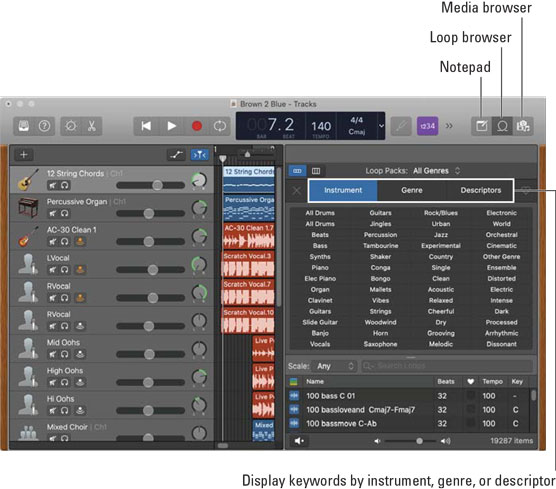
Task: Select the Percussive Organ instrument icon
Action: coord(28,208)
